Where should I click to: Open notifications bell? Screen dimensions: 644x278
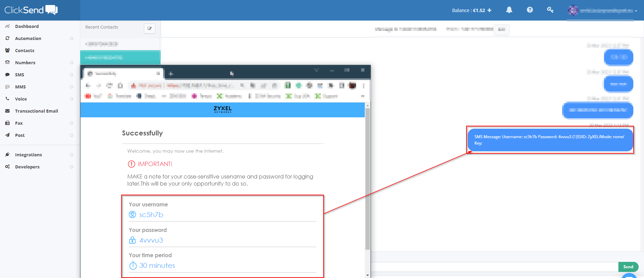tap(509, 10)
